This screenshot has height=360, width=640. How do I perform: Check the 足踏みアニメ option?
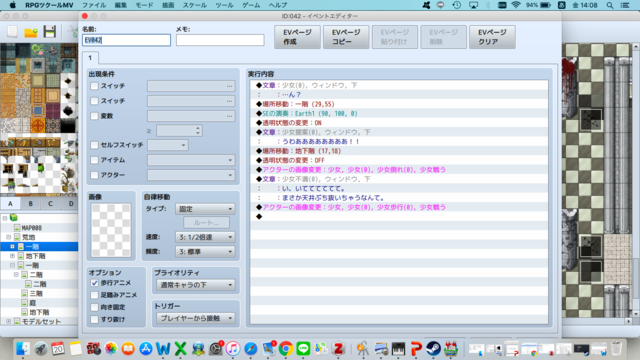point(94,295)
